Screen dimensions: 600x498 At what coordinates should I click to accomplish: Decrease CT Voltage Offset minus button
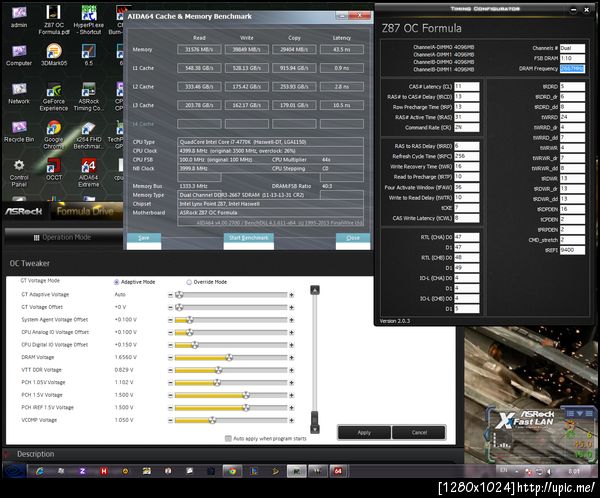pyautogui.click(x=170, y=307)
